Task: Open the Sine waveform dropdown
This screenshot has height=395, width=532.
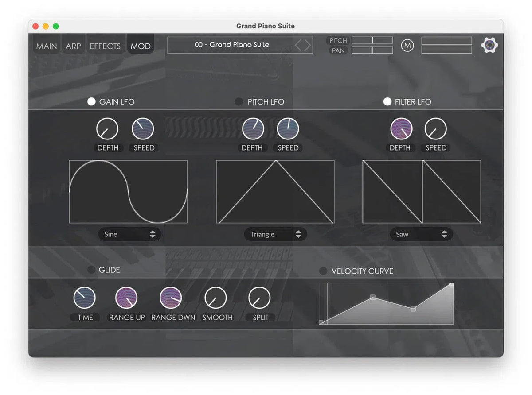Action: point(129,234)
